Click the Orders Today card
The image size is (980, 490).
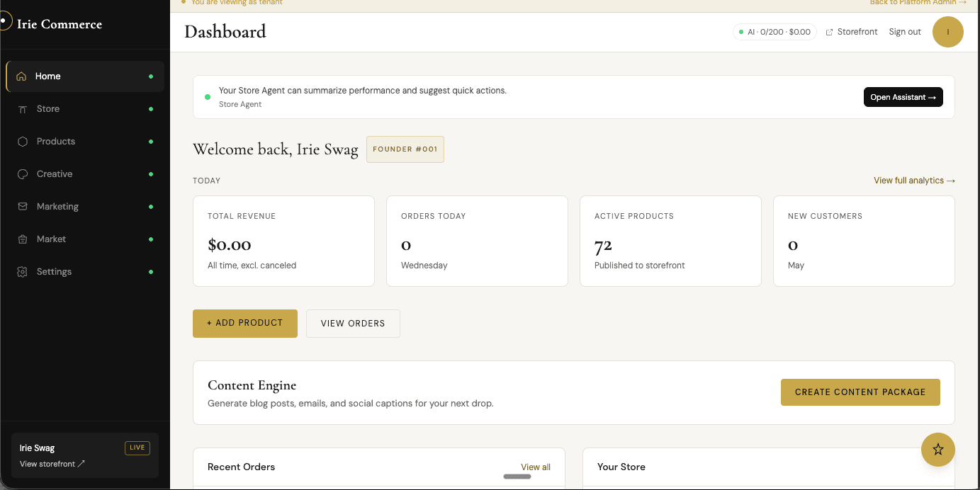[x=477, y=241]
